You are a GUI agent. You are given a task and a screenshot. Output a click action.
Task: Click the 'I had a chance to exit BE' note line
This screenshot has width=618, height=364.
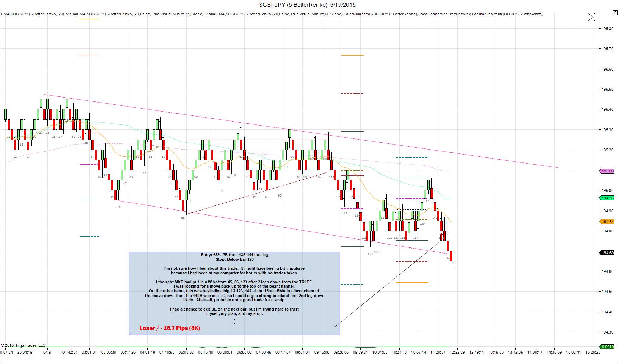tap(234, 309)
